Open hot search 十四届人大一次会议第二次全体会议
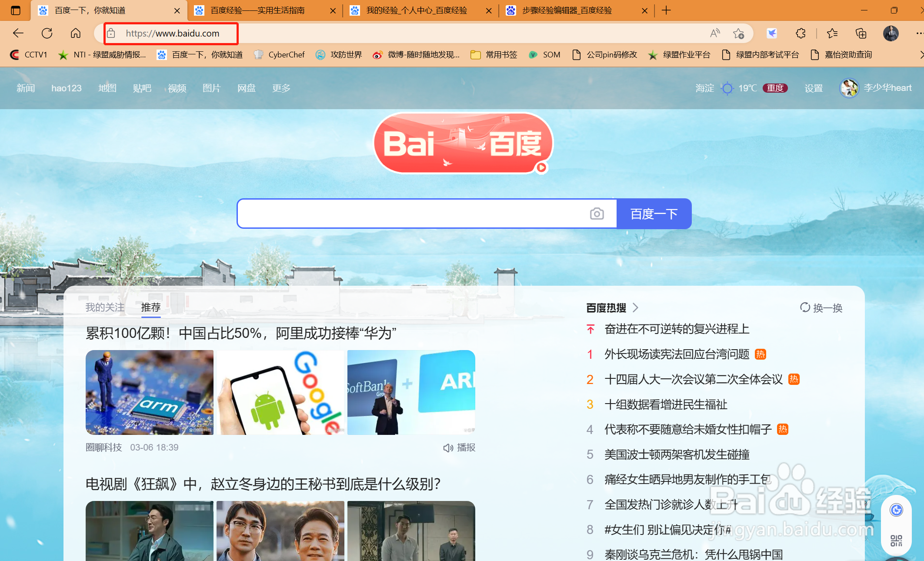The image size is (924, 561). tap(694, 379)
